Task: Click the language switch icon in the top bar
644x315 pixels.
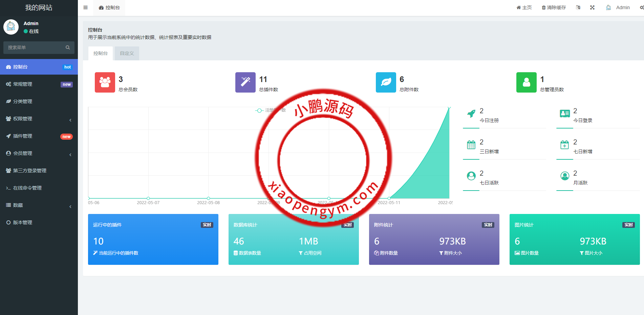Action: (x=578, y=7)
